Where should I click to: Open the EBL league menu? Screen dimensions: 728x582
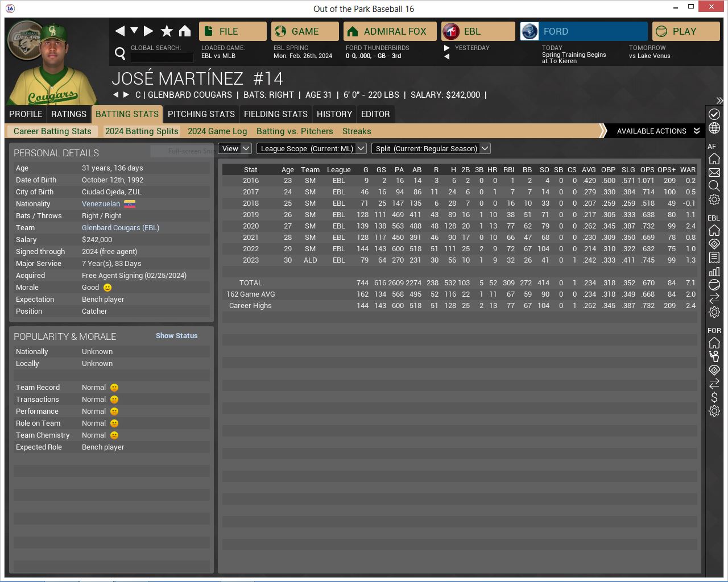[478, 31]
